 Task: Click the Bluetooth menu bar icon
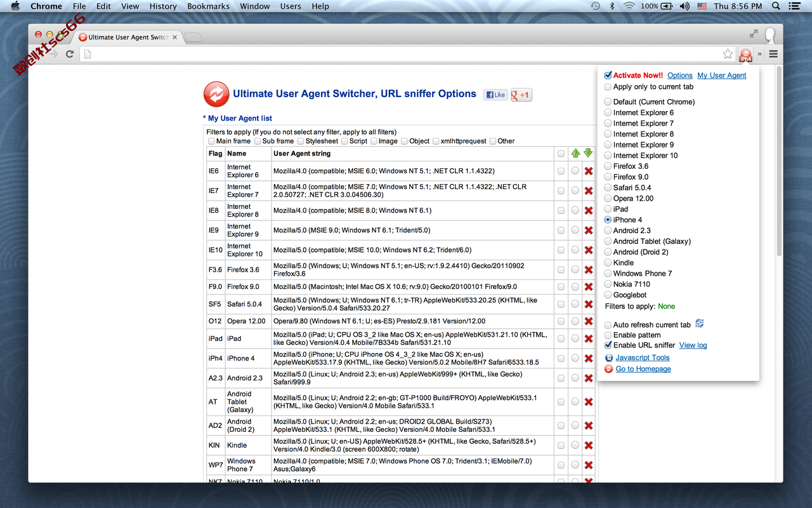[x=612, y=6]
